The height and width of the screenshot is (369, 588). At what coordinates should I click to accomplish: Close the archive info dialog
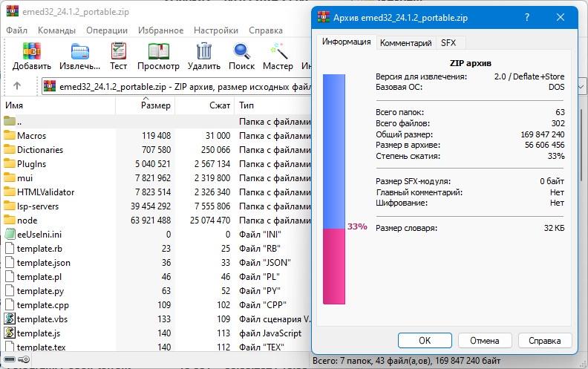click(x=561, y=17)
